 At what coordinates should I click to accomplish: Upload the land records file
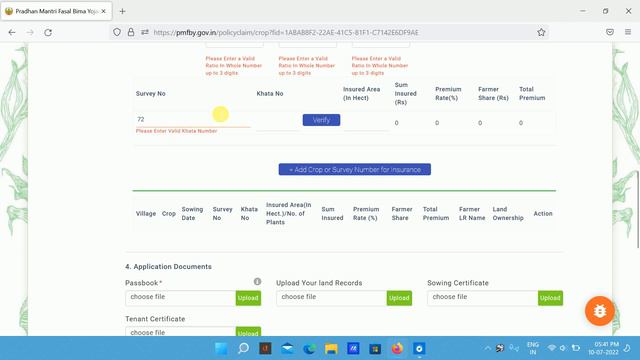pyautogui.click(x=399, y=298)
